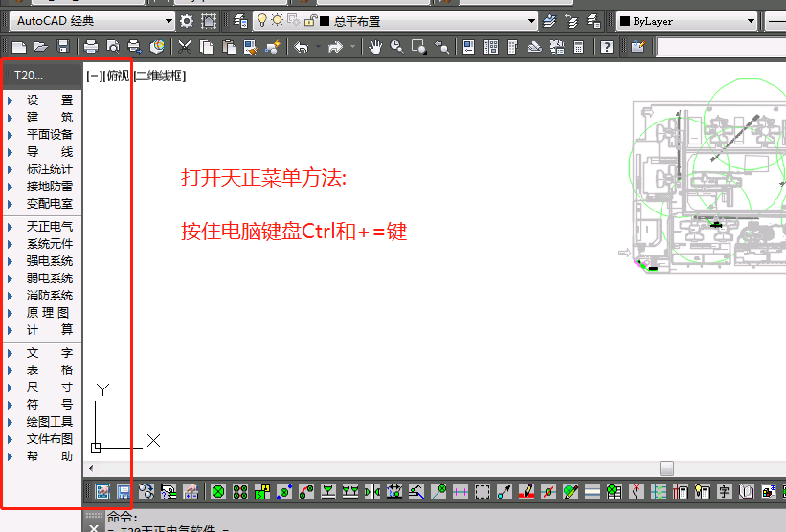Toggle the viewport freeze icon in layer box
The image size is (786, 532).
[294, 20]
